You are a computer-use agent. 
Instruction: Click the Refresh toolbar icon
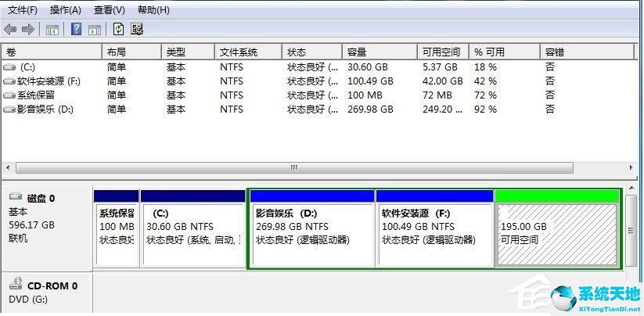point(119,29)
